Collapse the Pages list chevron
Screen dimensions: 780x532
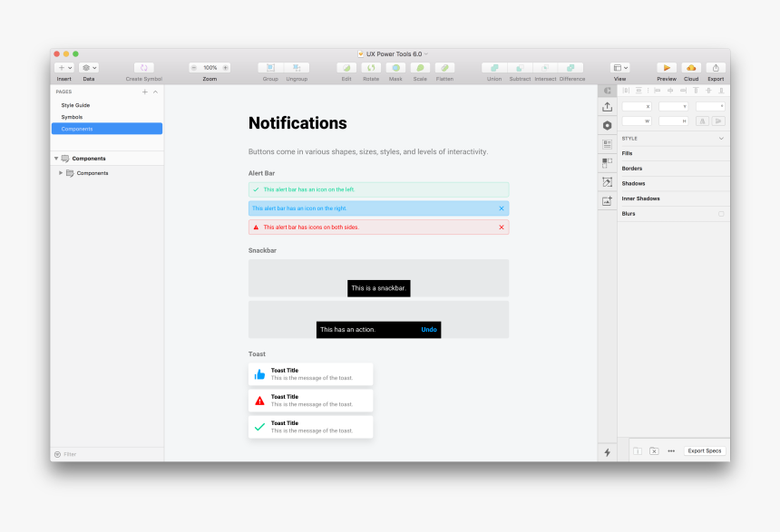[x=156, y=92]
